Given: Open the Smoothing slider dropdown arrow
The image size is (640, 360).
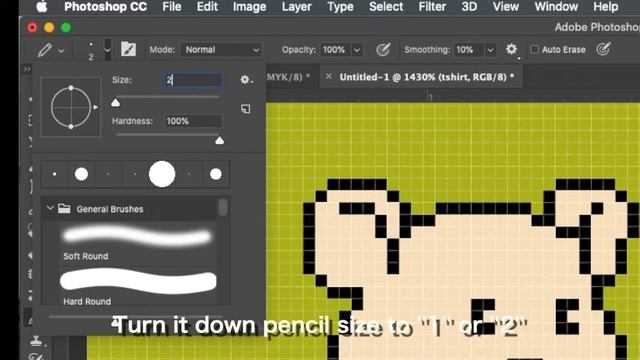Looking at the screenshot, I should pos(490,50).
